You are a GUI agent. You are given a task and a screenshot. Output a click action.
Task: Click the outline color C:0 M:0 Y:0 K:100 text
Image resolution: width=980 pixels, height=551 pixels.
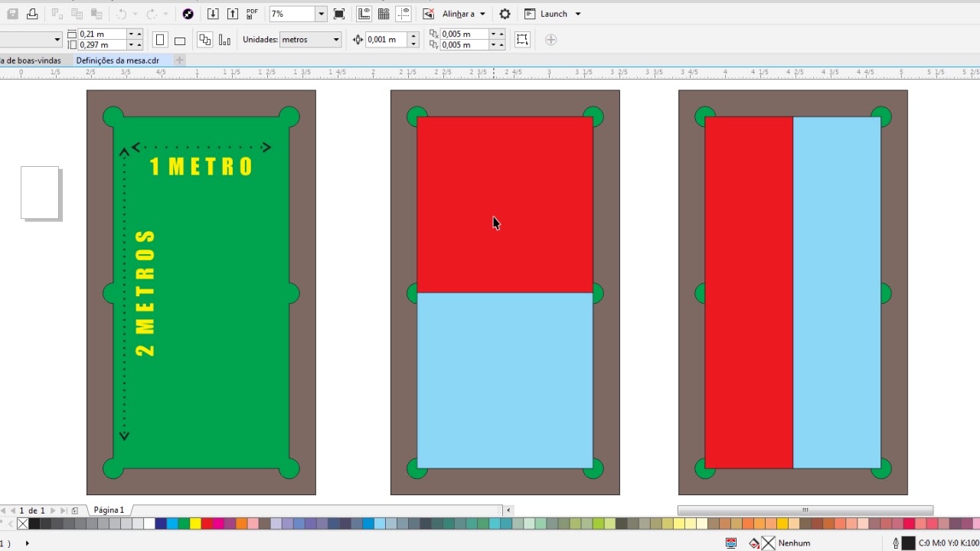click(x=949, y=543)
